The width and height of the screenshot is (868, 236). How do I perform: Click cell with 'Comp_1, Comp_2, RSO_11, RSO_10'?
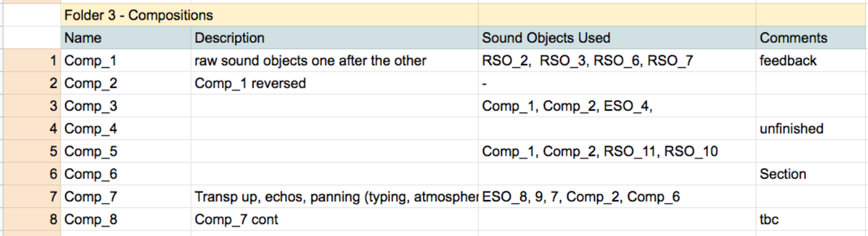(x=617, y=152)
